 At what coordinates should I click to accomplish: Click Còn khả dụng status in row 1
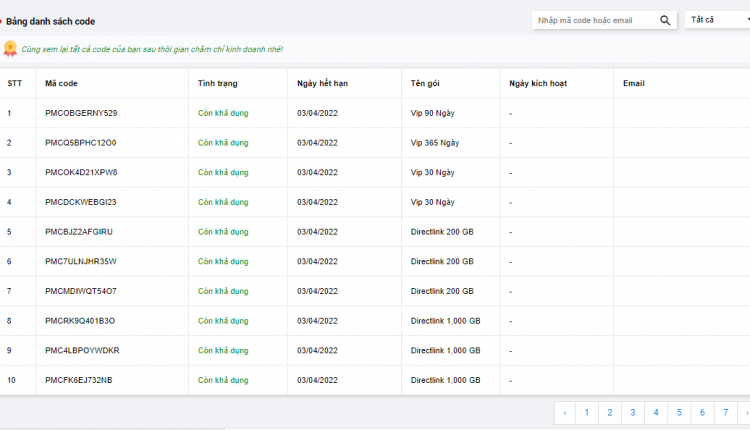click(x=223, y=113)
